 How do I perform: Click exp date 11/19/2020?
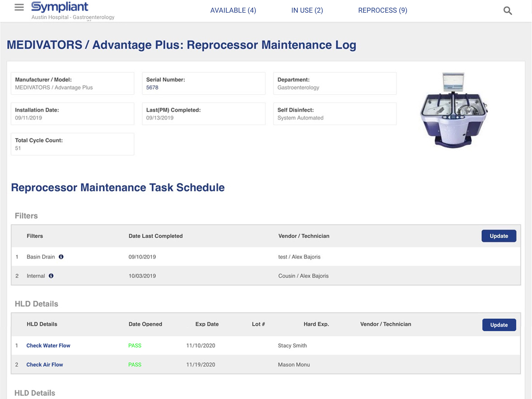click(201, 365)
